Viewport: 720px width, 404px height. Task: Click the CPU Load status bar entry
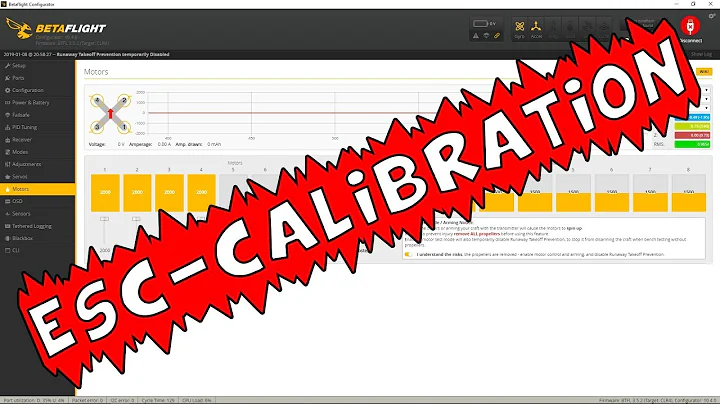pyautogui.click(x=197, y=400)
